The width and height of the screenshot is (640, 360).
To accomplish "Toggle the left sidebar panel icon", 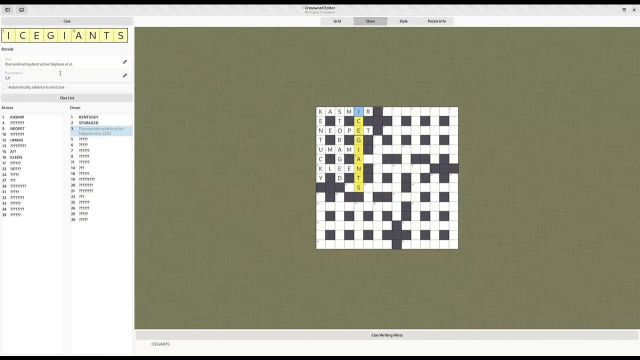I will click(x=7, y=10).
